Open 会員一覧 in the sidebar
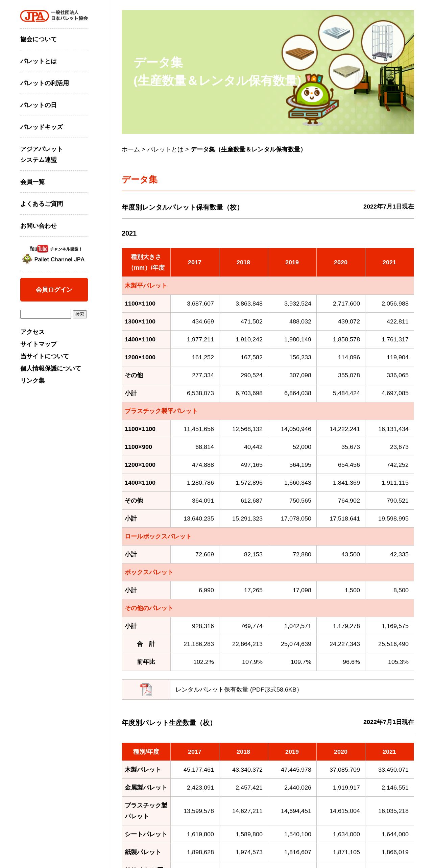The width and height of the screenshot is (434, 868). [32, 182]
